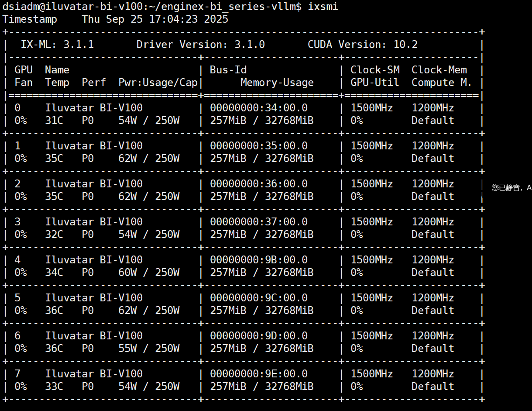Click the 'ixsmi' command in the prompt
Viewport: 532px width, 411px height.
coord(323,7)
